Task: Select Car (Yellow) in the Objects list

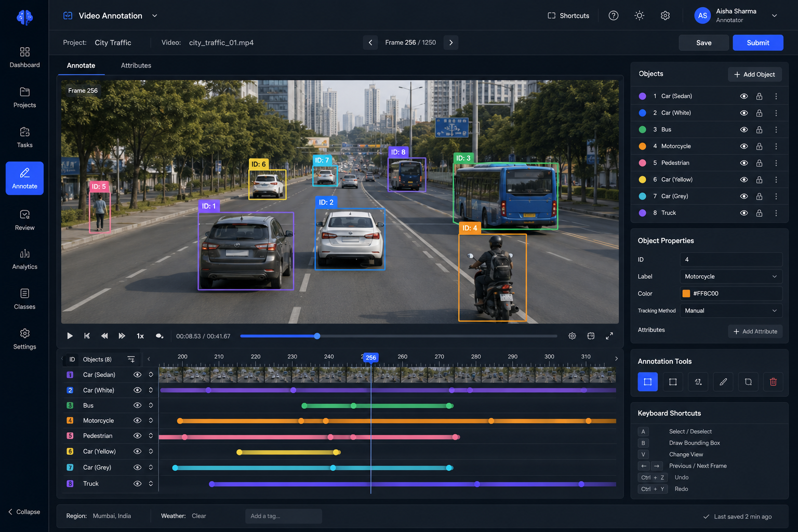Action: pos(710,180)
